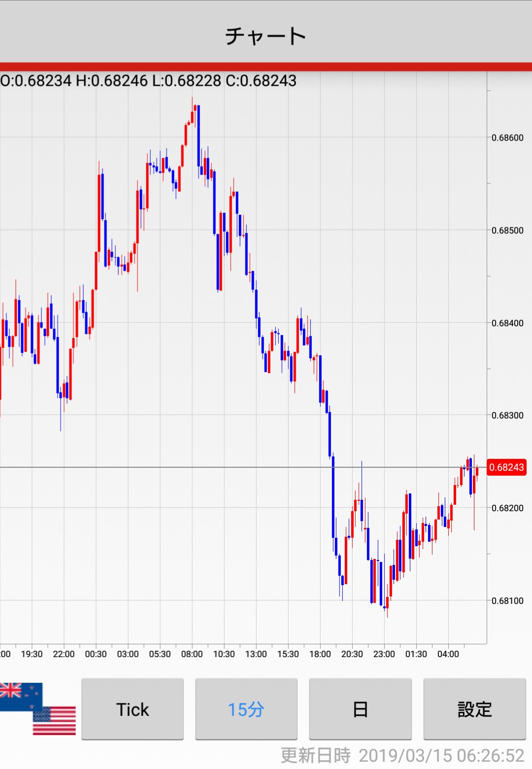Select the 23:00 time axis label
The width and height of the screenshot is (532, 769).
(x=384, y=654)
